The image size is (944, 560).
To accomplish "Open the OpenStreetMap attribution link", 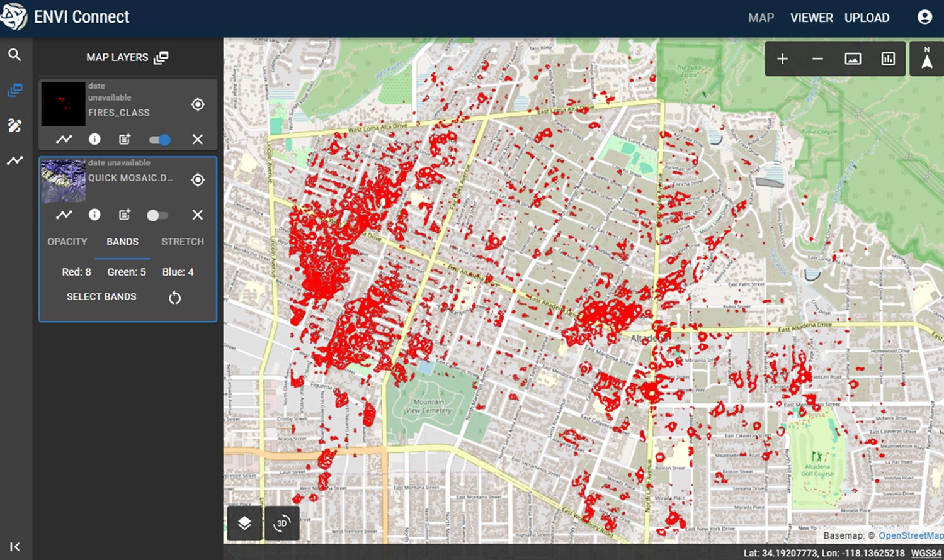I will click(x=911, y=535).
